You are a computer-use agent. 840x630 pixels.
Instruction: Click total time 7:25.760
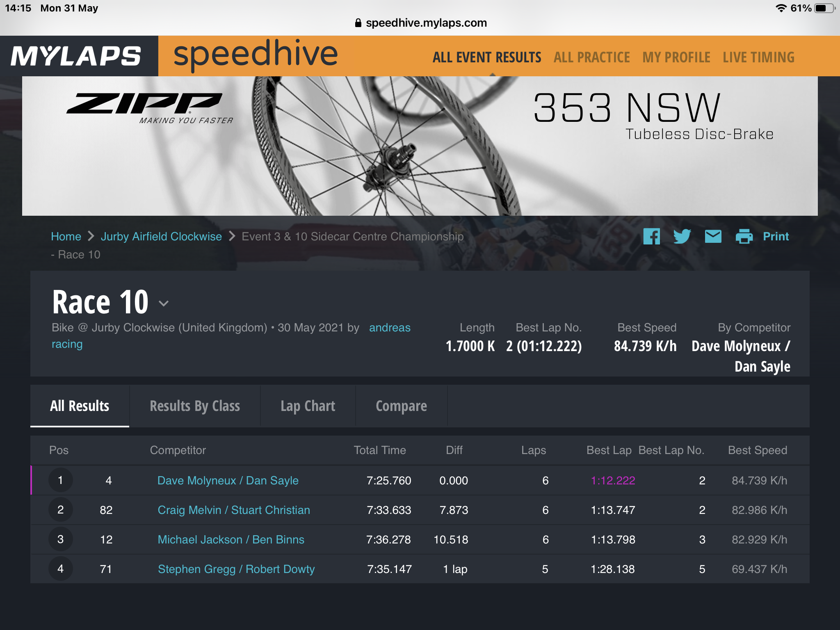pyautogui.click(x=389, y=480)
